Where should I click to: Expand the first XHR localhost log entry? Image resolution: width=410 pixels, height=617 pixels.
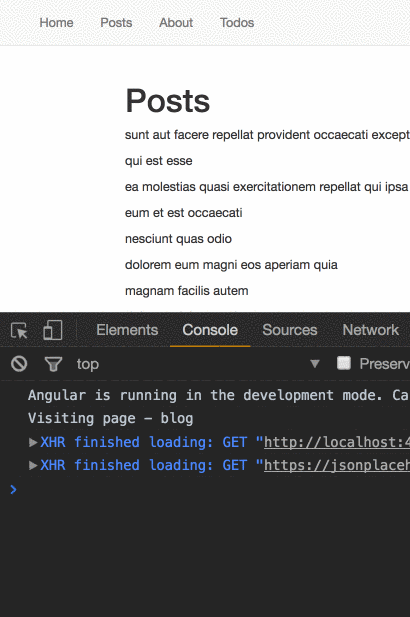click(33, 442)
